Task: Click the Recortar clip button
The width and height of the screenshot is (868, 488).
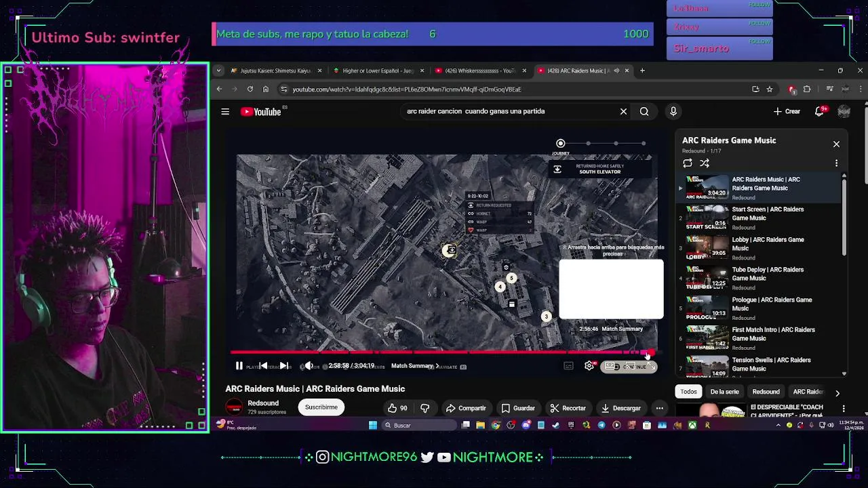Action: (x=568, y=408)
